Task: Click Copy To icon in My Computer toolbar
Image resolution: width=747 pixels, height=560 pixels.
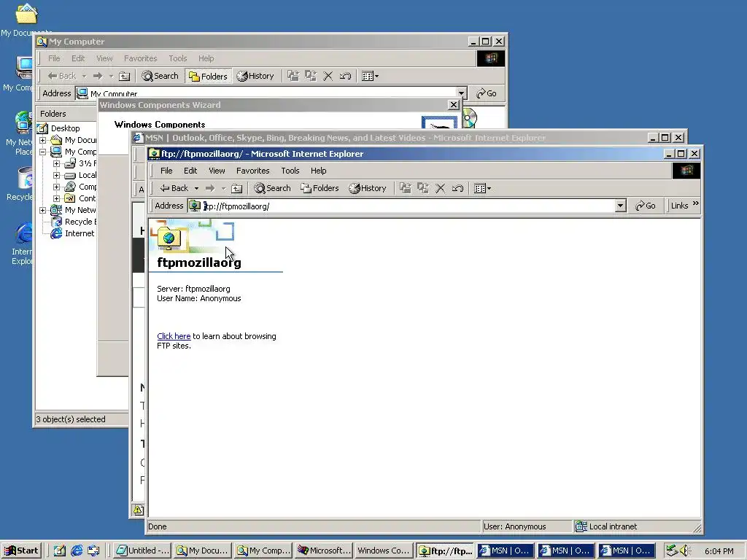Action: [x=311, y=76]
